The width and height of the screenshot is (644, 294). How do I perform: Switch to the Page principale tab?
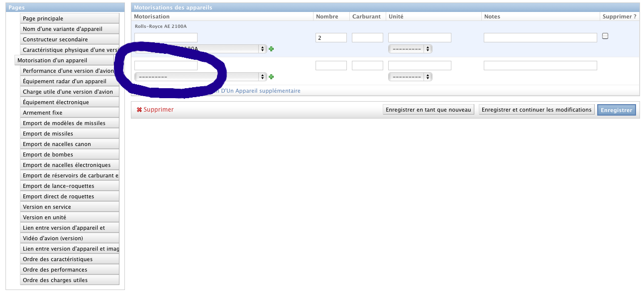point(70,18)
